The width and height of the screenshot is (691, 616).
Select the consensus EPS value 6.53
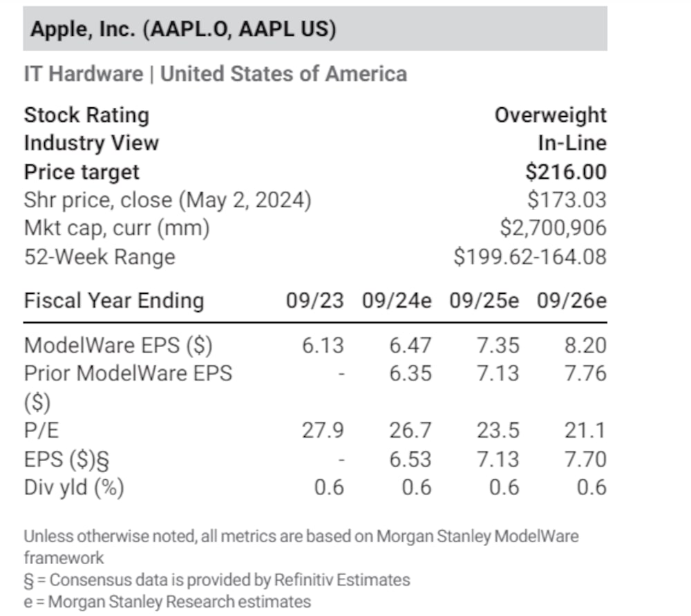410,459
